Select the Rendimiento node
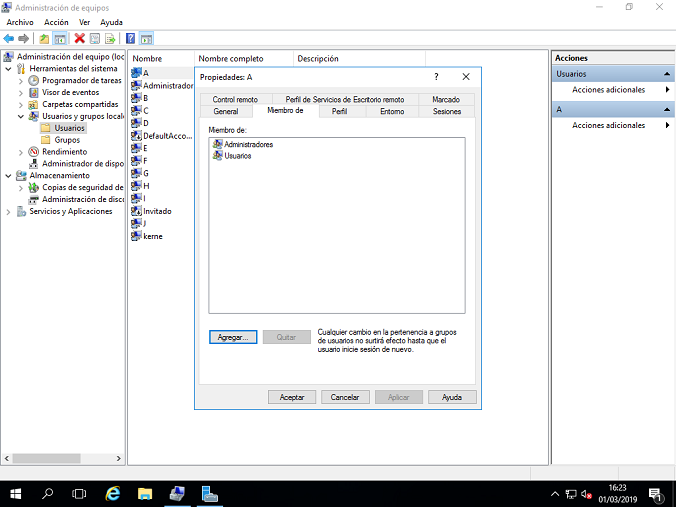 coord(64,152)
